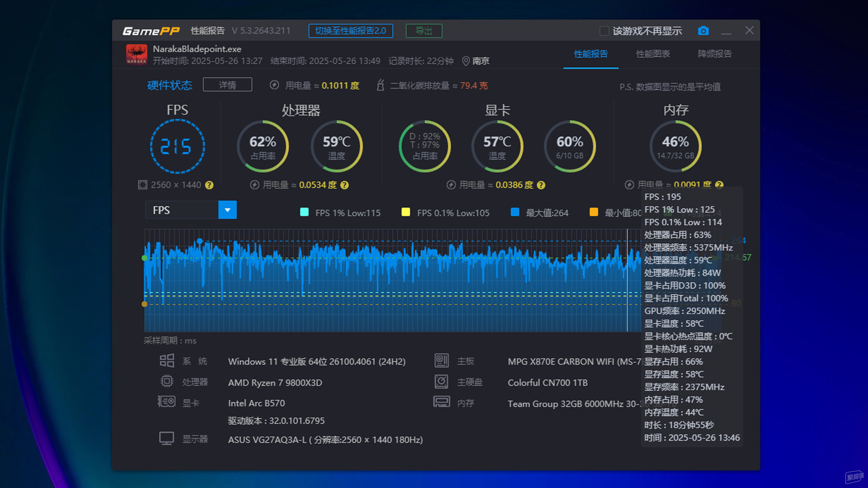Click GPU power lightning icon

click(x=451, y=185)
